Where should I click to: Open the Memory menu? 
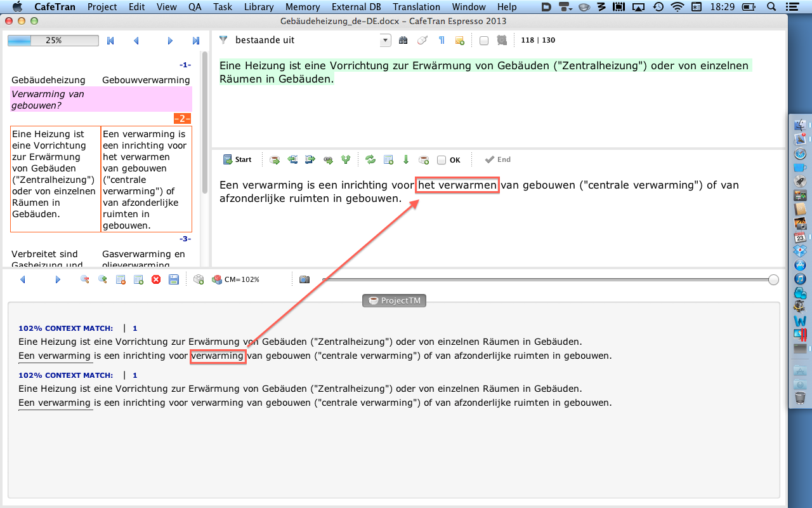pos(303,7)
